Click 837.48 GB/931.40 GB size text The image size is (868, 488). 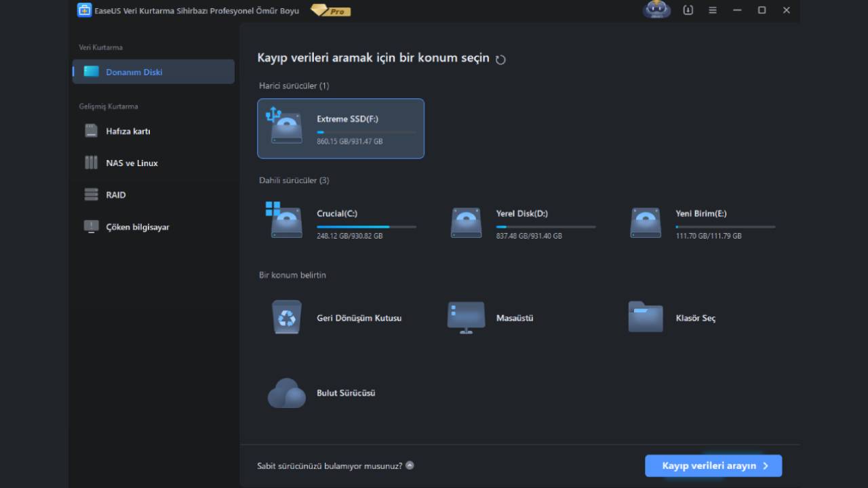click(x=529, y=236)
